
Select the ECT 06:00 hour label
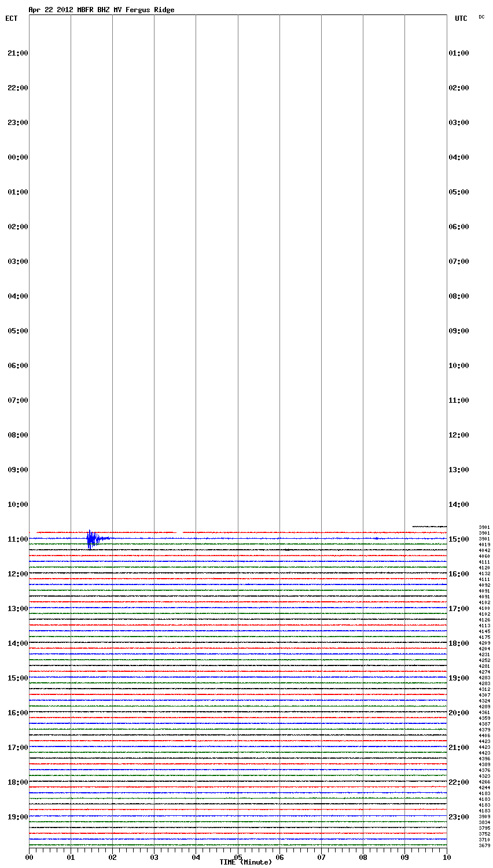click(18, 366)
